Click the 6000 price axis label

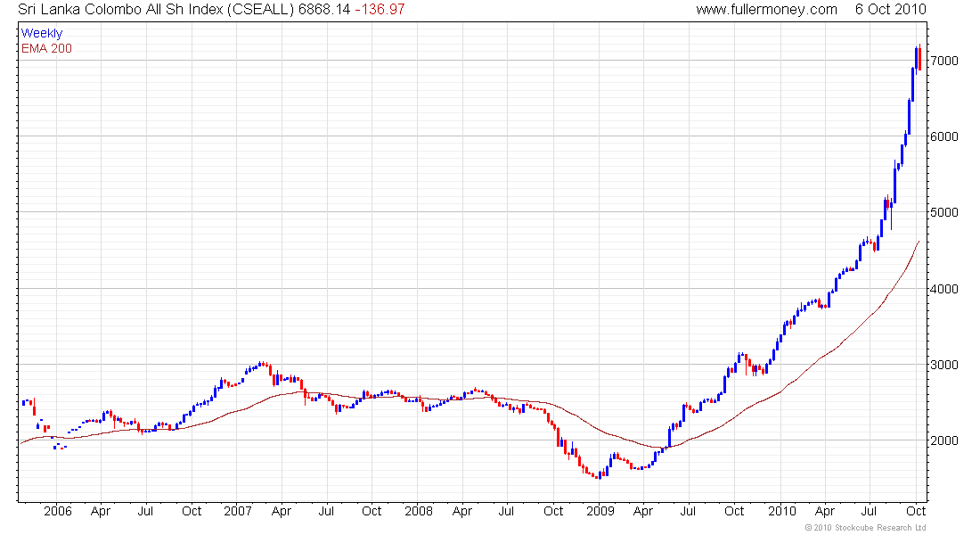pyautogui.click(x=943, y=136)
